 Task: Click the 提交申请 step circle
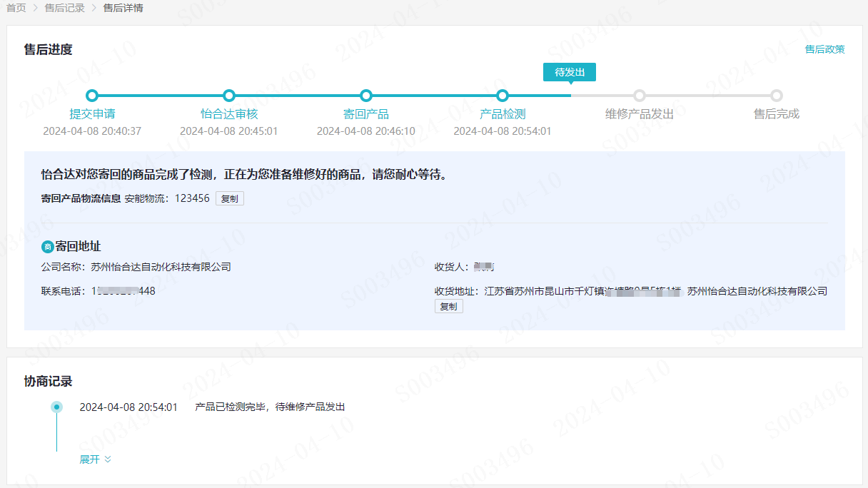tap(92, 96)
